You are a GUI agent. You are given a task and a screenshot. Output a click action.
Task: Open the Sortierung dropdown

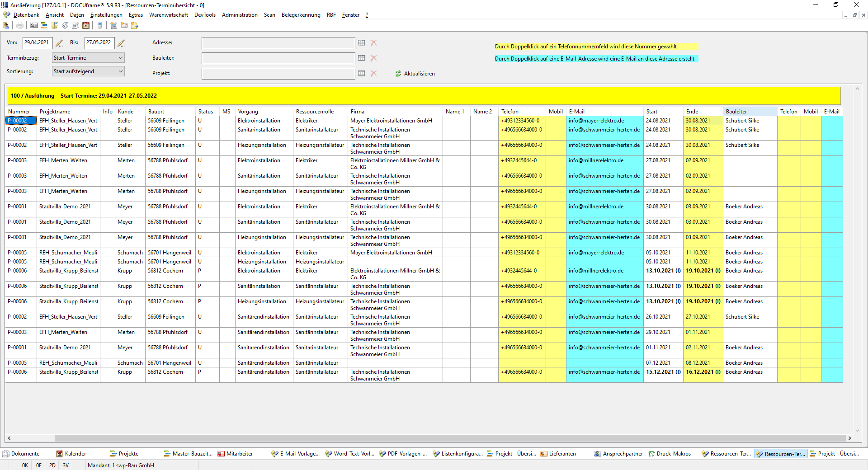pyautogui.click(x=88, y=71)
